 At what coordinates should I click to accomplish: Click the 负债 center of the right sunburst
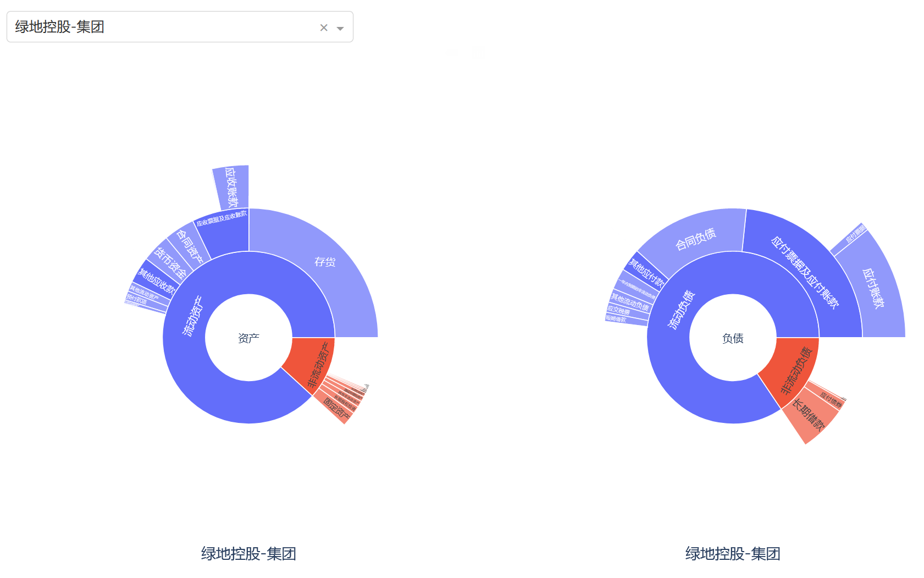click(733, 338)
